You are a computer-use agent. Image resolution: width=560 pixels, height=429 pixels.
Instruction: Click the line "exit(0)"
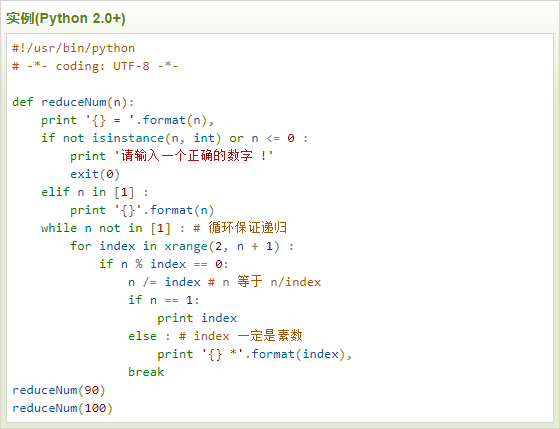click(95, 174)
